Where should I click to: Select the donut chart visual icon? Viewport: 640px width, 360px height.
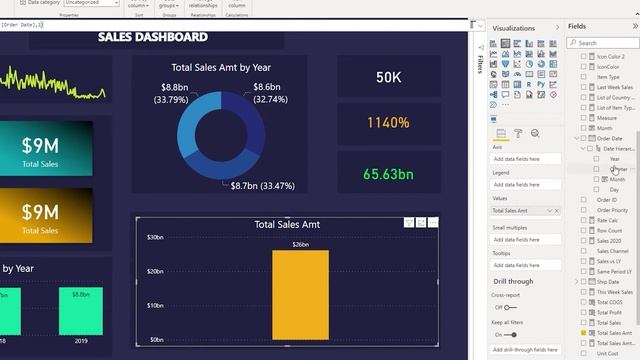click(x=541, y=64)
